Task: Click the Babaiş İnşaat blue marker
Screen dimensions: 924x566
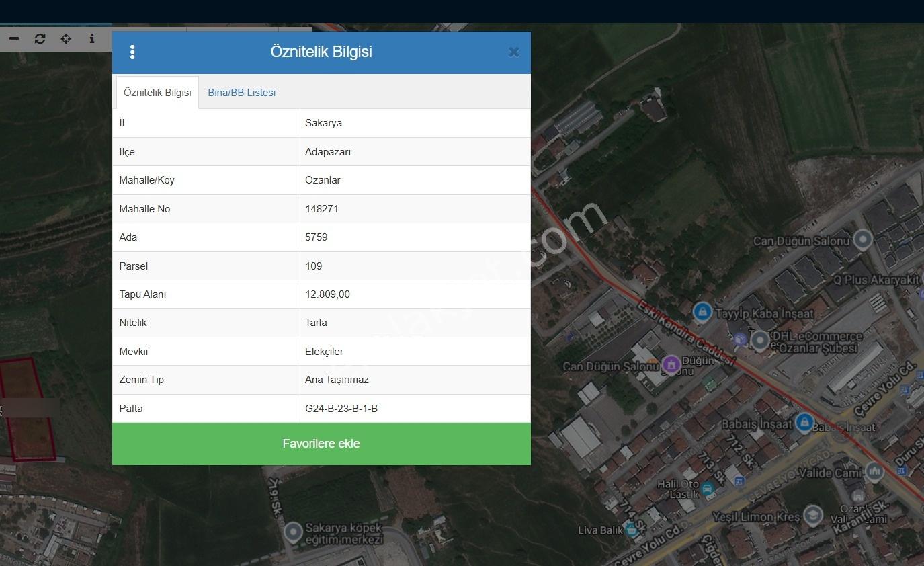Action: click(804, 423)
